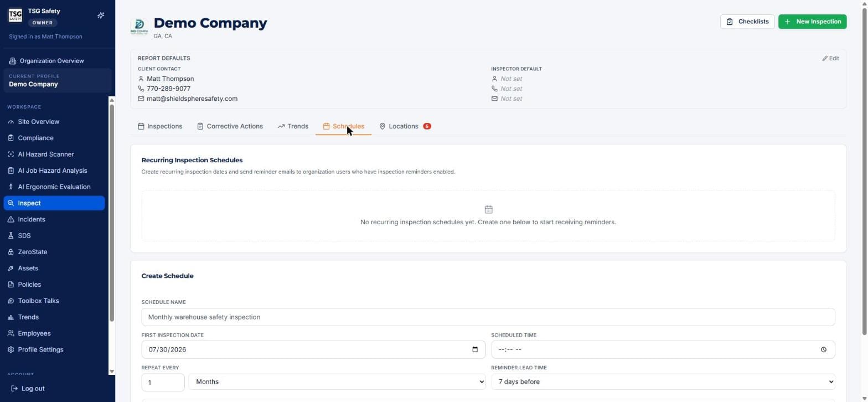868x402 pixels.
Task: Go to Compliance page
Action: [x=54, y=138]
